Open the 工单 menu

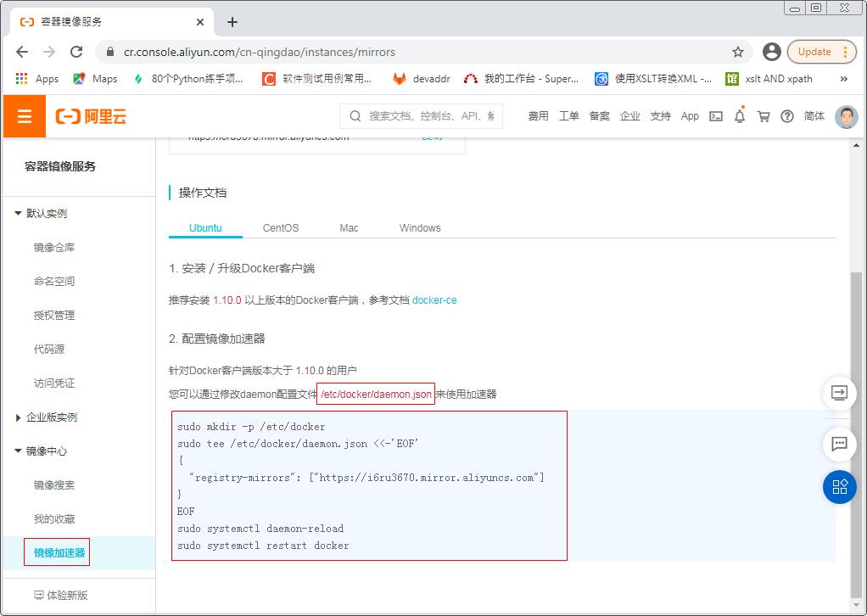point(568,116)
